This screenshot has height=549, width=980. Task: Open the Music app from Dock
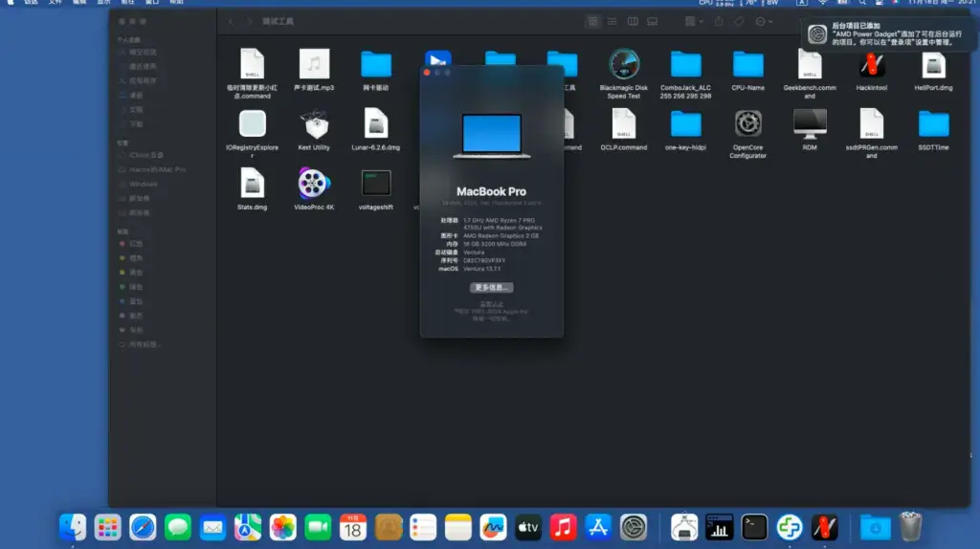(563, 528)
